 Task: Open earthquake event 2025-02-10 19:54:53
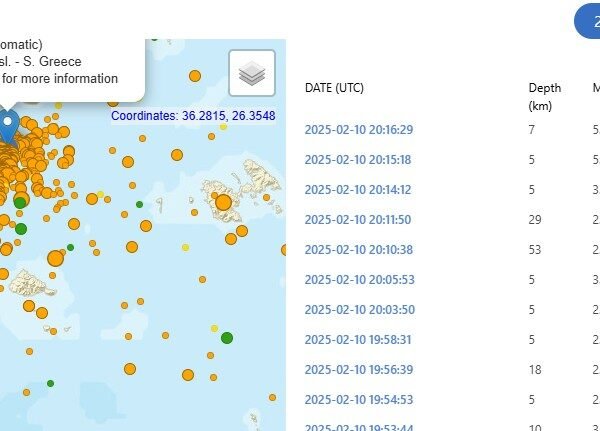coord(358,399)
